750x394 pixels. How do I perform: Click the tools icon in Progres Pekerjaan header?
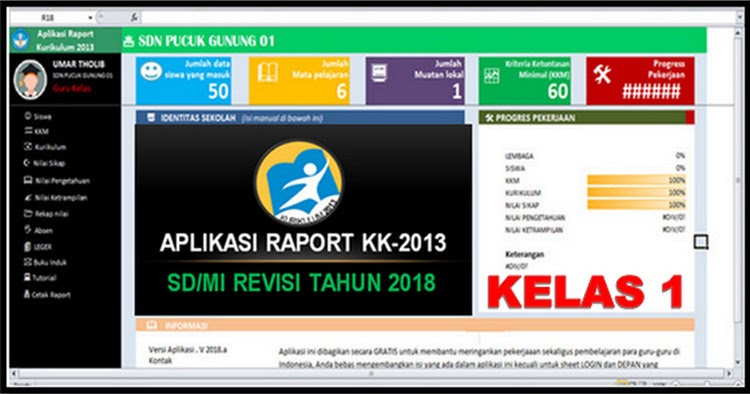(489, 118)
